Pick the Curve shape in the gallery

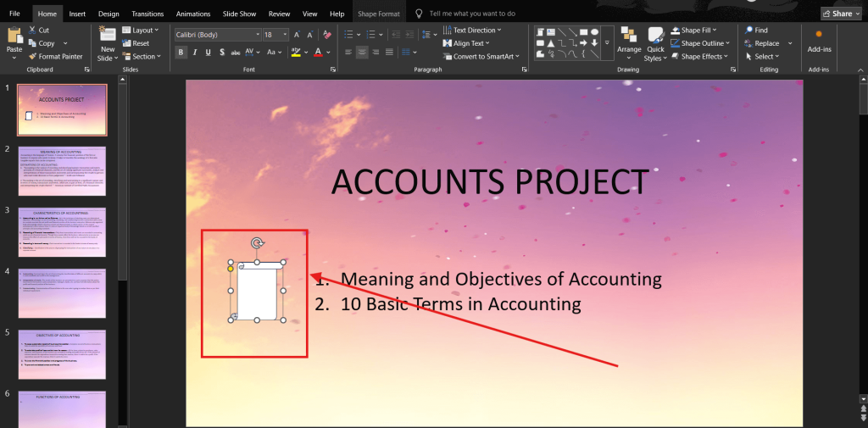click(x=572, y=53)
